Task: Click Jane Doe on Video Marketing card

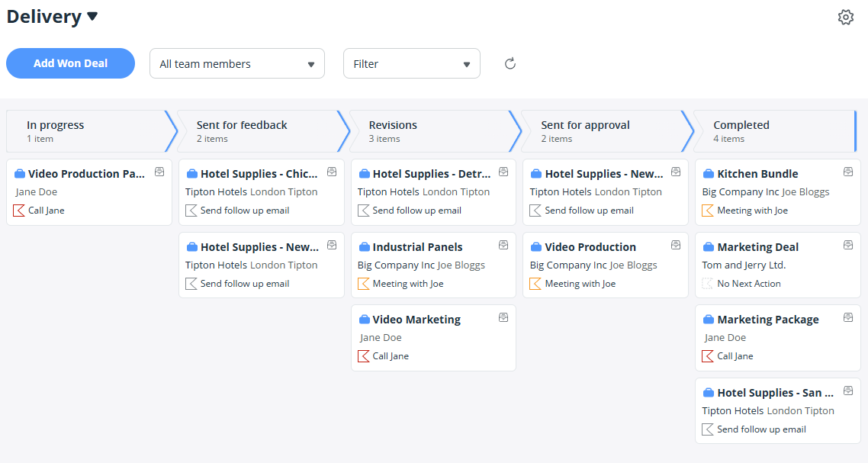Action: tap(381, 338)
